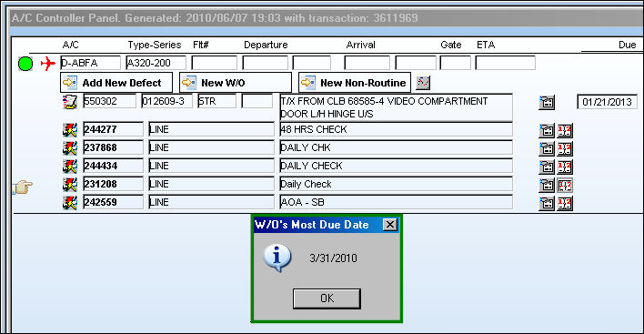Click the green status circle for D-ABFA
Image resolution: width=644 pixels, height=334 pixels.
[x=25, y=64]
